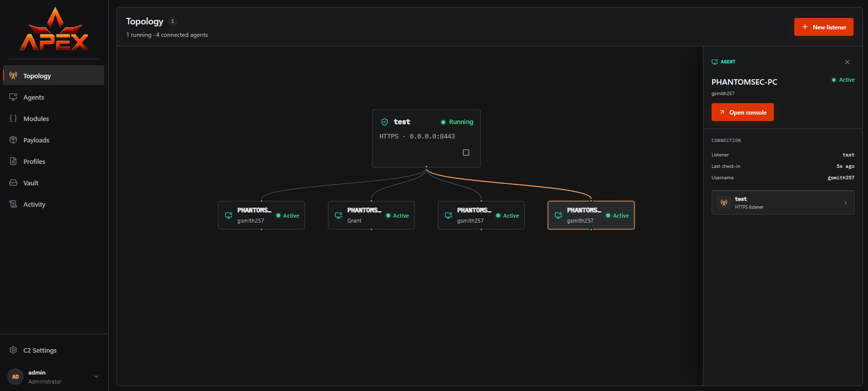868x391 pixels.
Task: Open the Payloads section
Action: click(x=54, y=140)
